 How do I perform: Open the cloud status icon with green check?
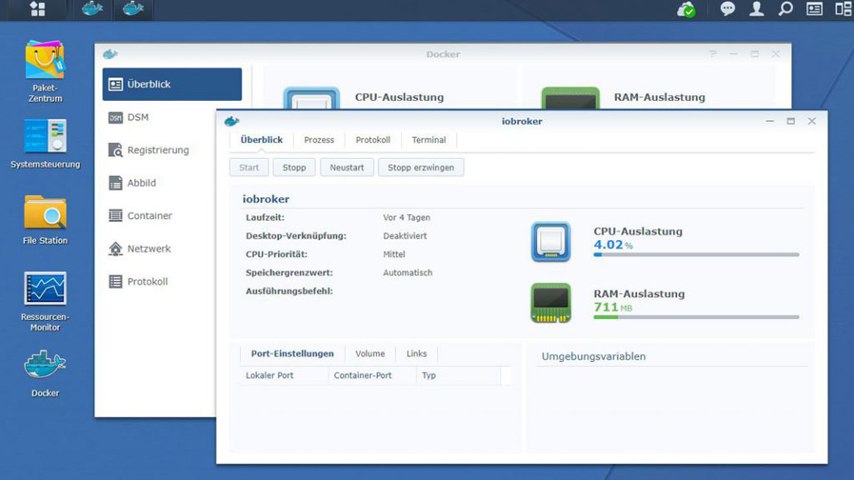686,9
